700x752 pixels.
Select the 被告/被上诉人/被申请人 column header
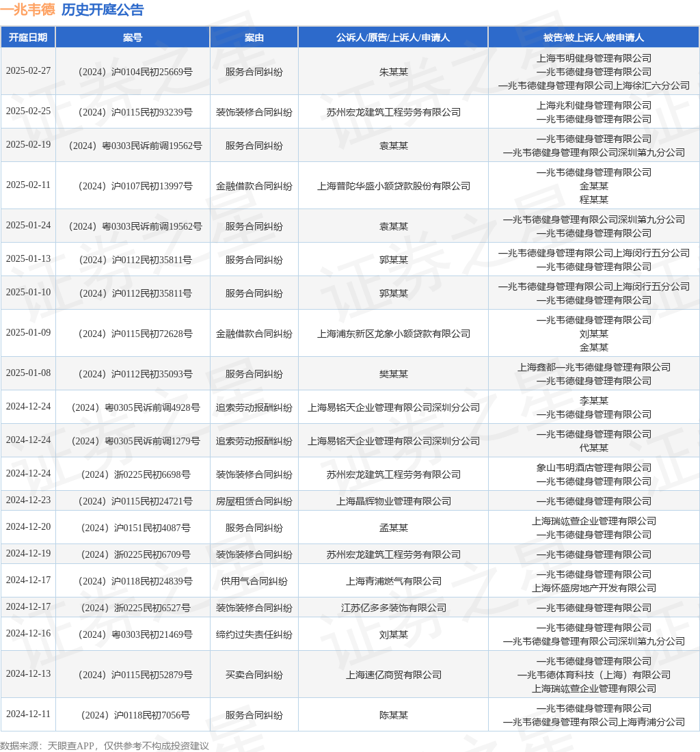point(593,38)
